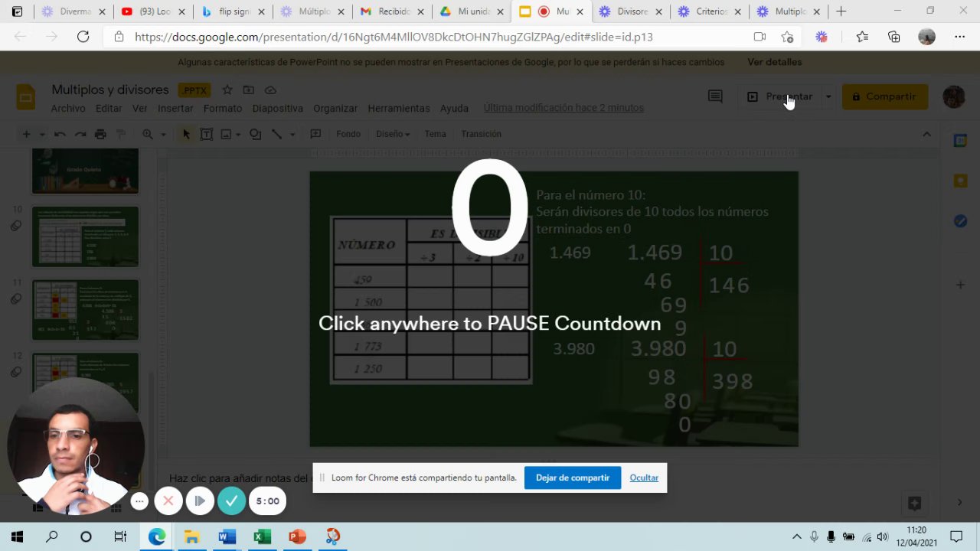Open the Ayuda menu

click(x=454, y=109)
